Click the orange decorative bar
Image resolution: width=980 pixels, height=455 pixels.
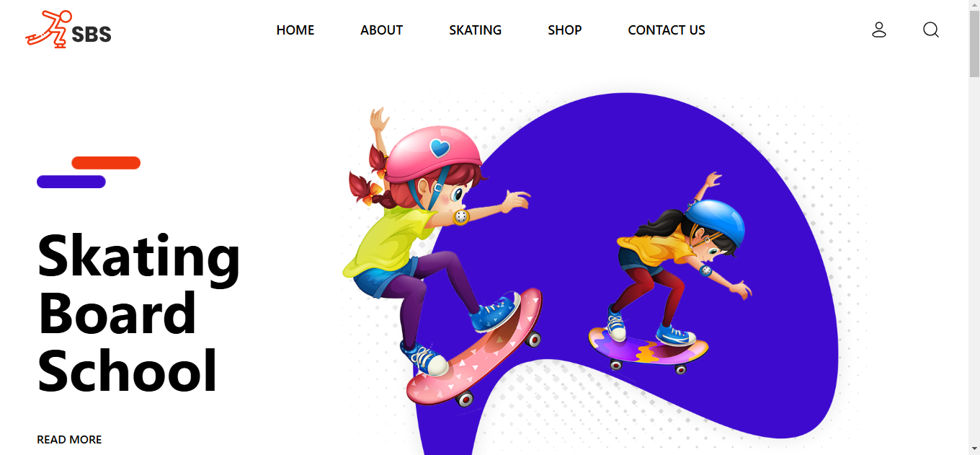106,163
